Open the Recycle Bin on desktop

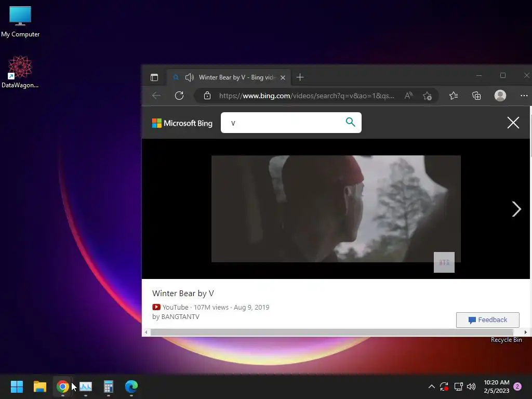506,340
